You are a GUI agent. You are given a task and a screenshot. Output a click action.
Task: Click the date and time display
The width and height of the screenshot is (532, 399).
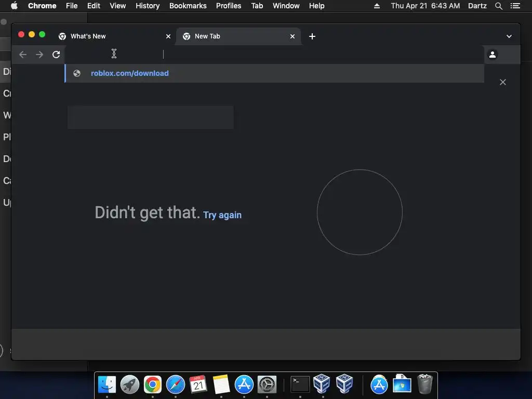pos(425,6)
